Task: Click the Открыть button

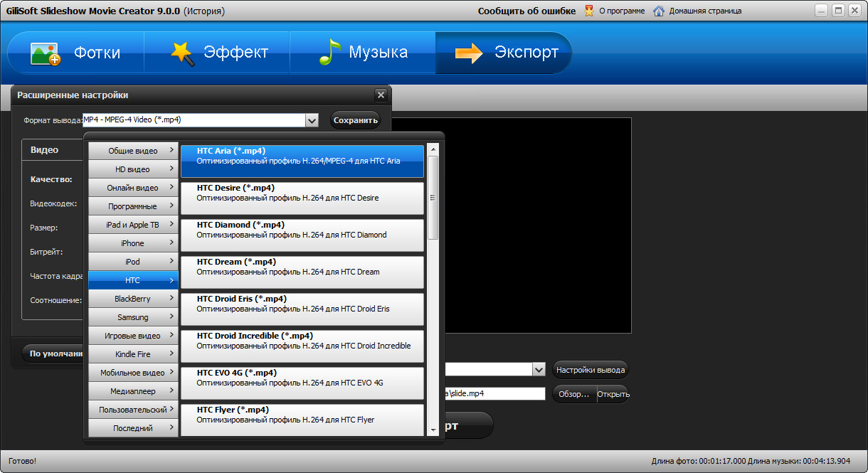Action: click(x=613, y=394)
